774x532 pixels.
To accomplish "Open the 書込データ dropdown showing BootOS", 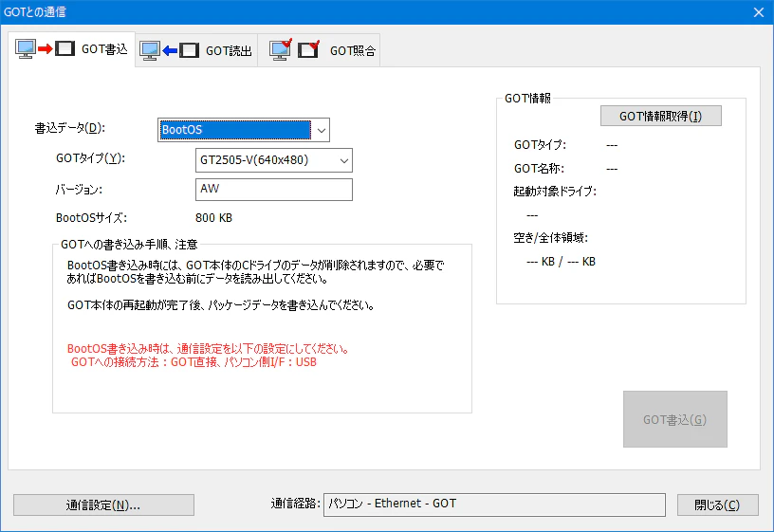I will pyautogui.click(x=244, y=130).
